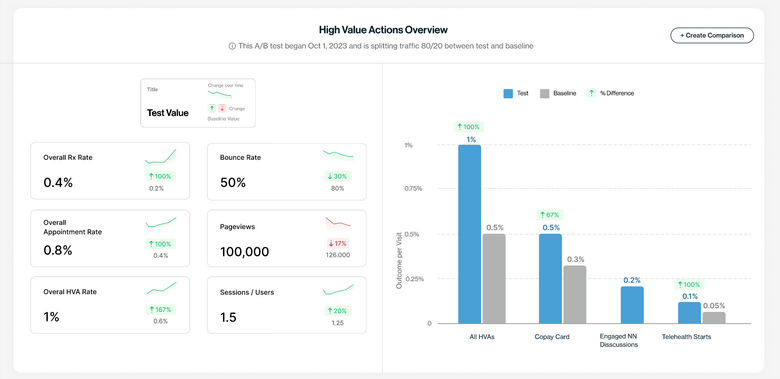Click the Sessions / Users sparkline chart
The height and width of the screenshot is (379, 780).
point(338,289)
